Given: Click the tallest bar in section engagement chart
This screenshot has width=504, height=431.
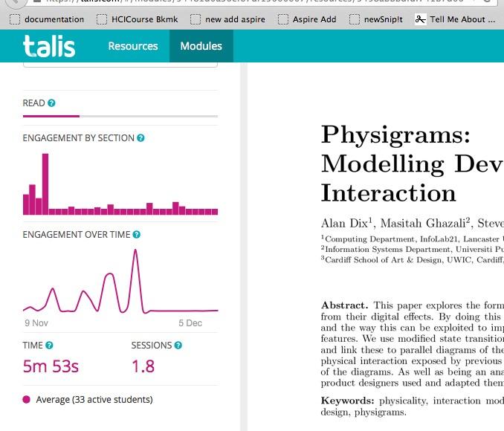Looking at the screenshot, I should (45, 184).
